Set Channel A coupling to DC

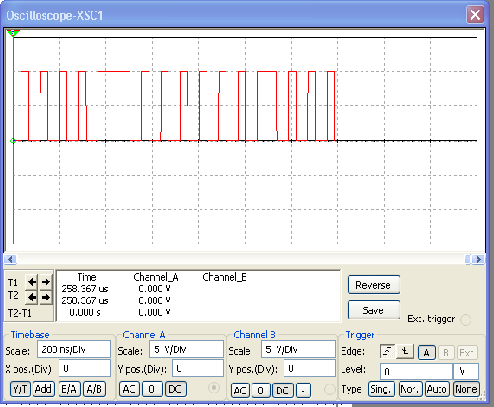175,389
